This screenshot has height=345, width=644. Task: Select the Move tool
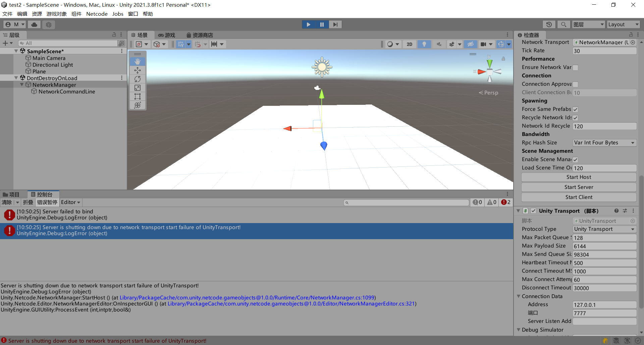[x=138, y=70]
